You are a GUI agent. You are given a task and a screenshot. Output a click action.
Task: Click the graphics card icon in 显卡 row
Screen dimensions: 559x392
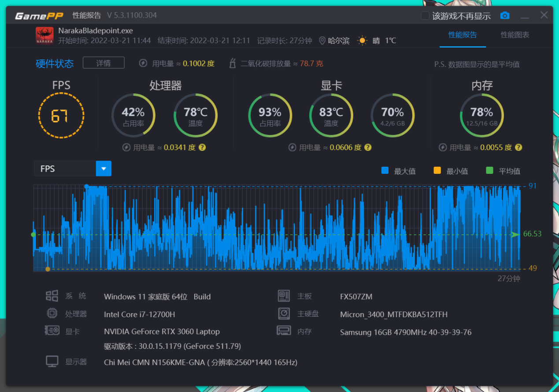[x=52, y=330]
